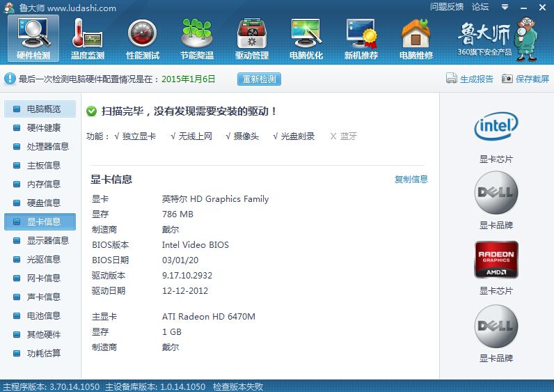Click the 重新检测 re-detect button
This screenshot has height=392, width=554.
click(x=259, y=79)
